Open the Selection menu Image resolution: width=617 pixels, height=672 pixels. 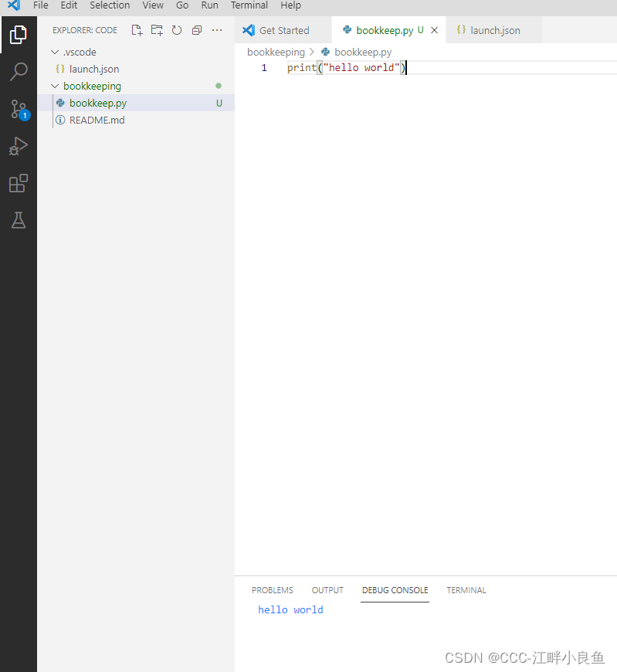[110, 5]
